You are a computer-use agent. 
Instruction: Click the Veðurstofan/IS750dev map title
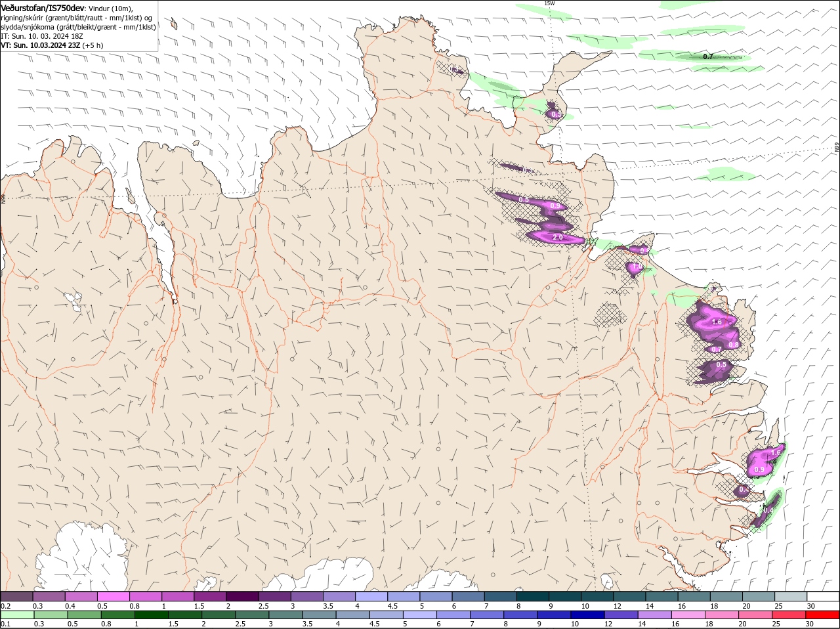43,8
